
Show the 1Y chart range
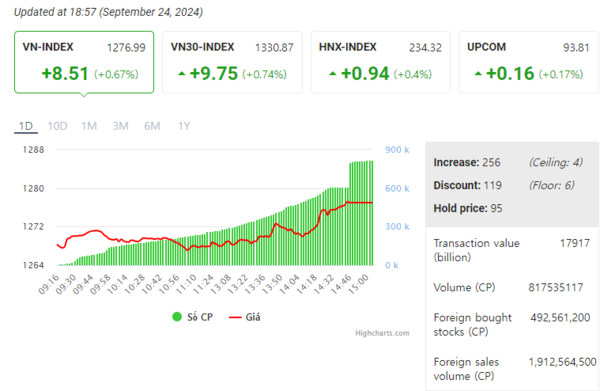[x=184, y=126]
